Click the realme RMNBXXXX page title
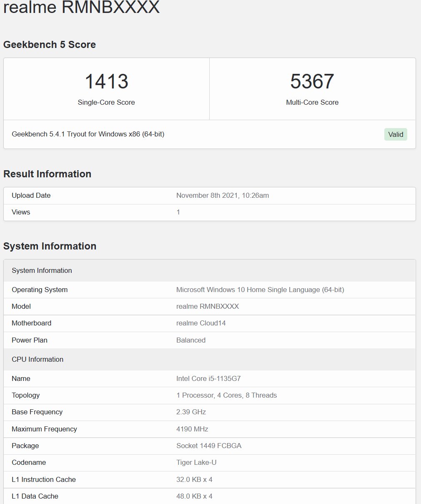This screenshot has height=504, width=421. pos(82,7)
